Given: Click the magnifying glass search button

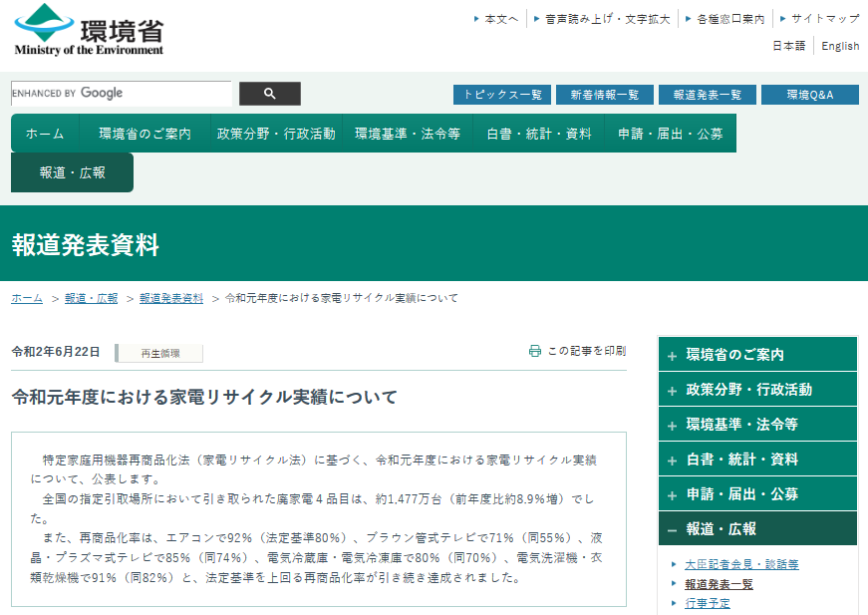Looking at the screenshot, I should point(269,94).
